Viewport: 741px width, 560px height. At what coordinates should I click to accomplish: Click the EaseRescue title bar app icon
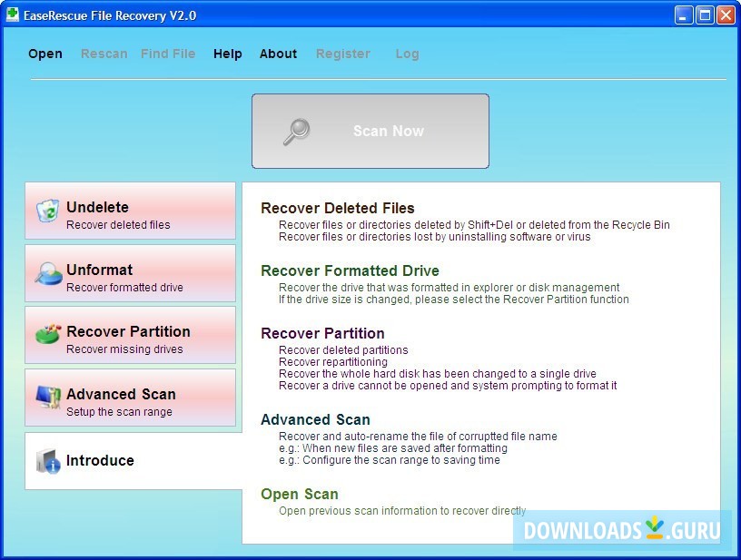pyautogui.click(x=13, y=15)
